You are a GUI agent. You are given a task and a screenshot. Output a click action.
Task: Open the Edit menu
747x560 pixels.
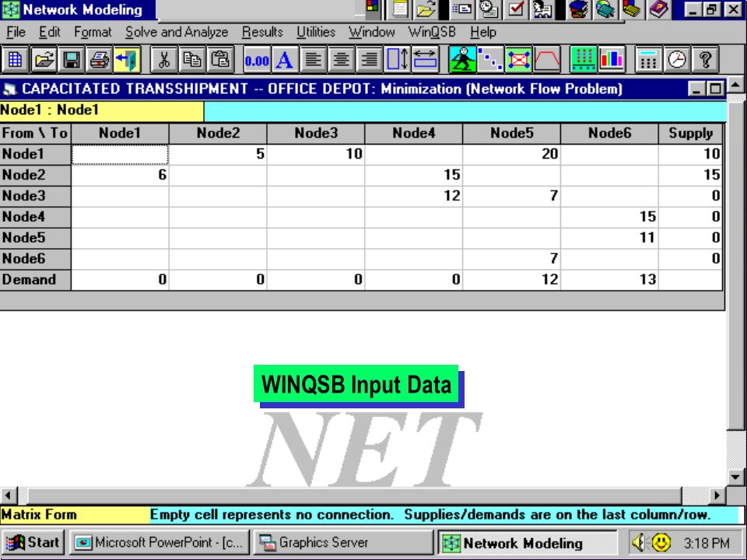[x=50, y=33]
